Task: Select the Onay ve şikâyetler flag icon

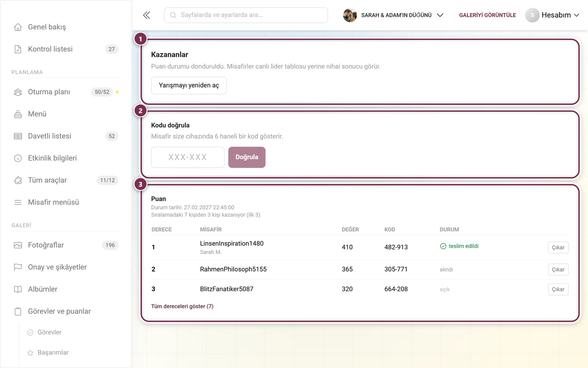Action: (18, 267)
